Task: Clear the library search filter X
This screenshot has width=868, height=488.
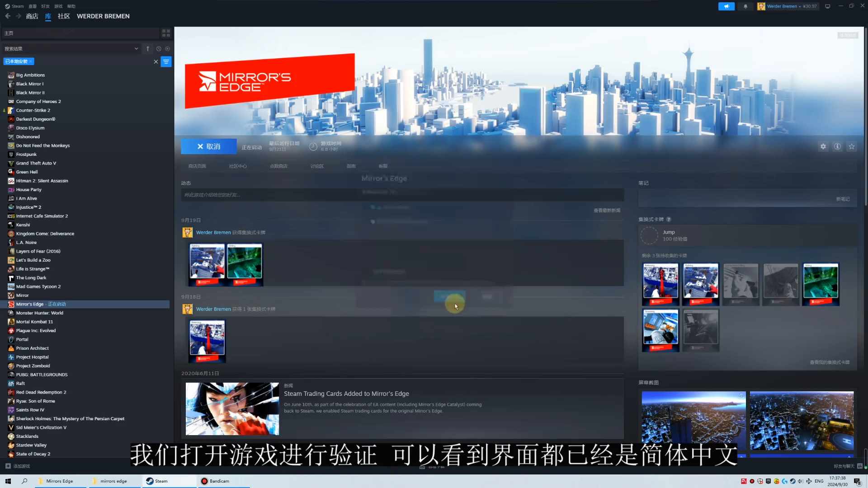Action: pos(156,61)
